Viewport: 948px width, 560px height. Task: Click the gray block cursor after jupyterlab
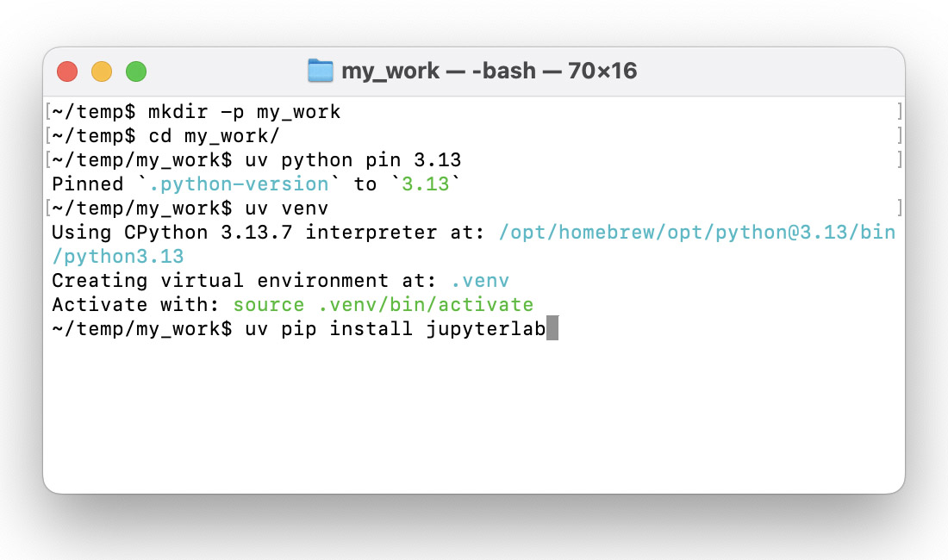pos(552,329)
